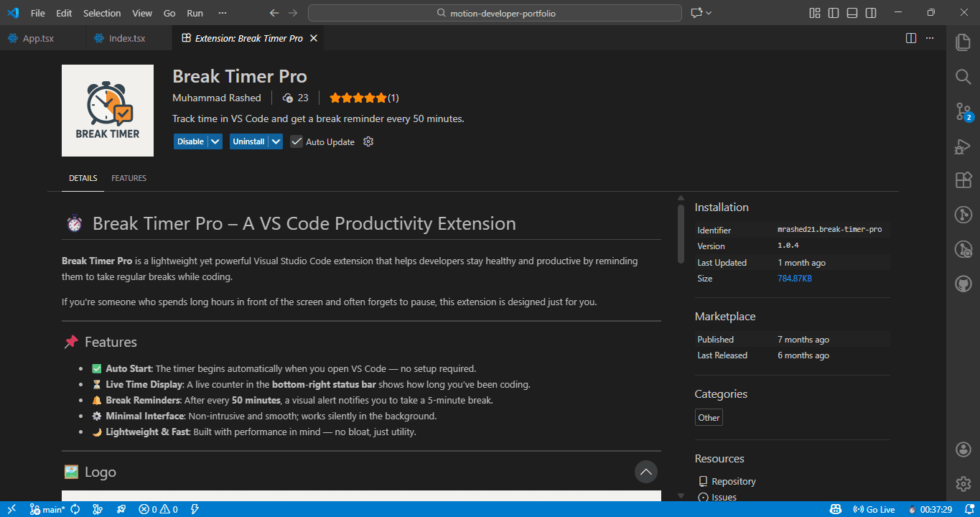This screenshot has height=517, width=980.
Task: Toggle the Auto Update checkbox
Action: click(x=297, y=141)
